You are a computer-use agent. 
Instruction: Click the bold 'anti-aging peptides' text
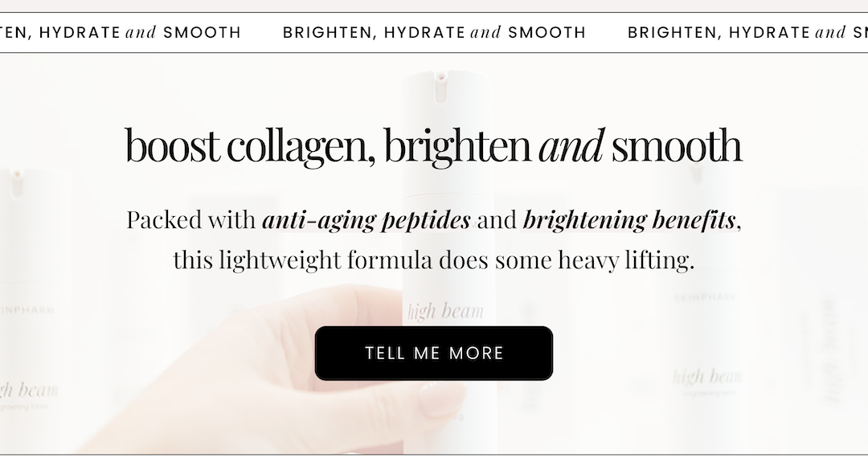pyautogui.click(x=366, y=219)
